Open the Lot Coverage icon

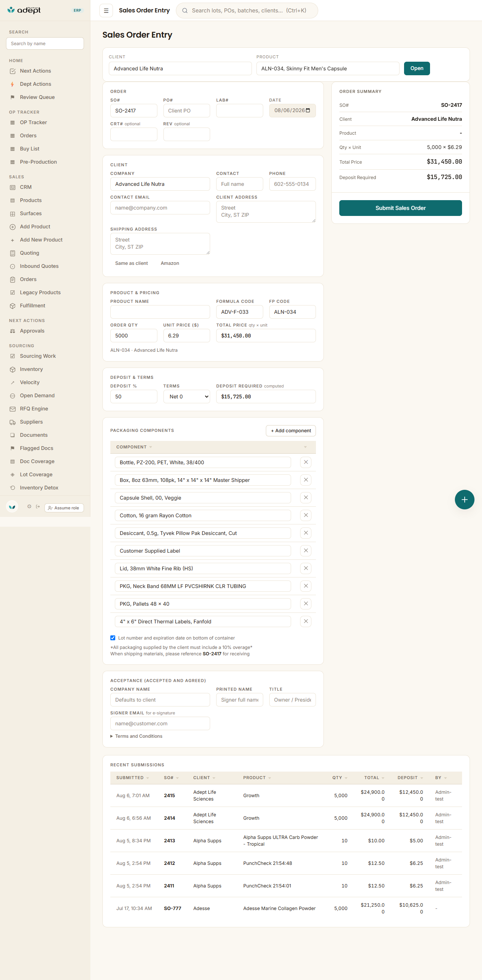click(x=12, y=475)
